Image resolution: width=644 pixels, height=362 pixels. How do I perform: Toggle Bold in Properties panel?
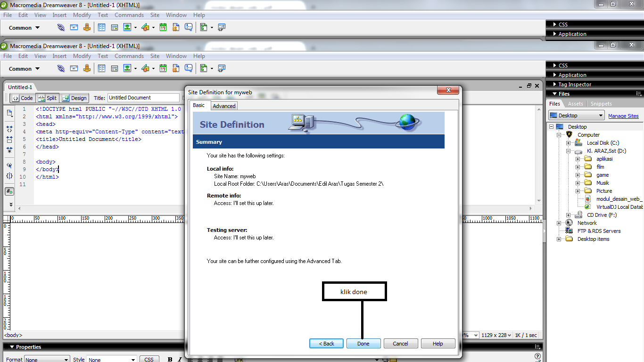tap(170, 359)
